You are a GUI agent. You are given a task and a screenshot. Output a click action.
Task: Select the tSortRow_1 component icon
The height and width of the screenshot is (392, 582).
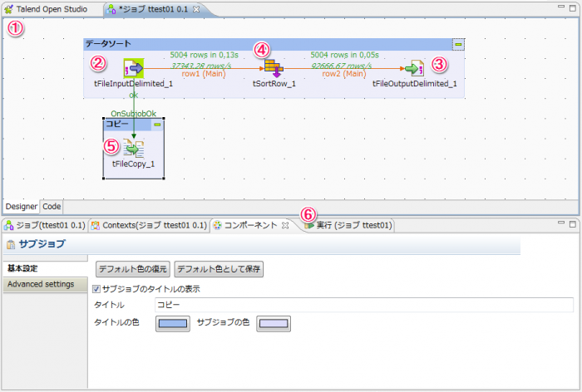pos(274,68)
